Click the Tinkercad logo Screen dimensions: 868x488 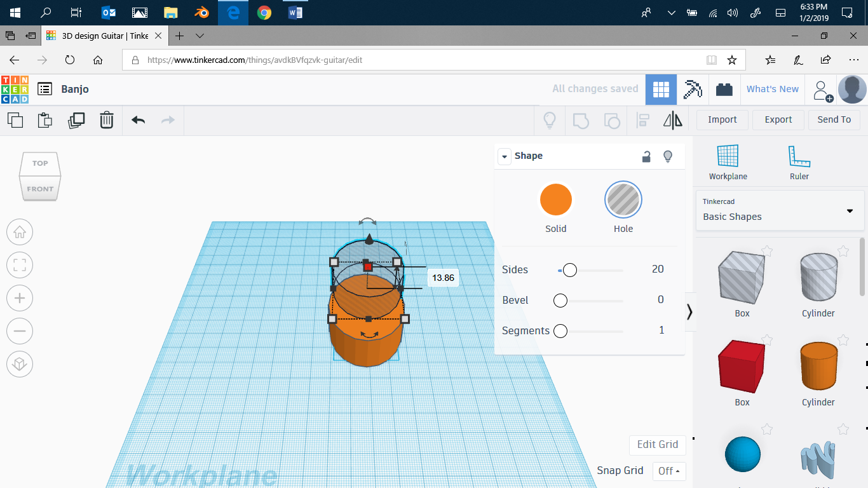(15, 90)
